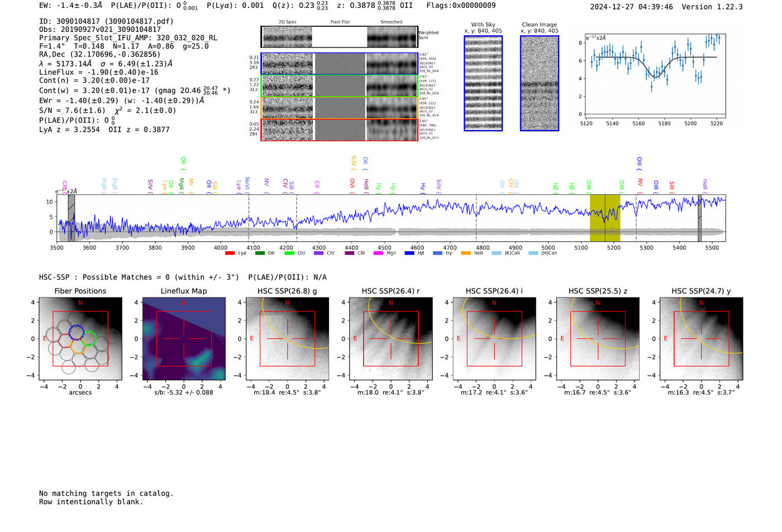Click the Hγ legend swatch
The width and height of the screenshot is (782, 532).
pos(437,253)
